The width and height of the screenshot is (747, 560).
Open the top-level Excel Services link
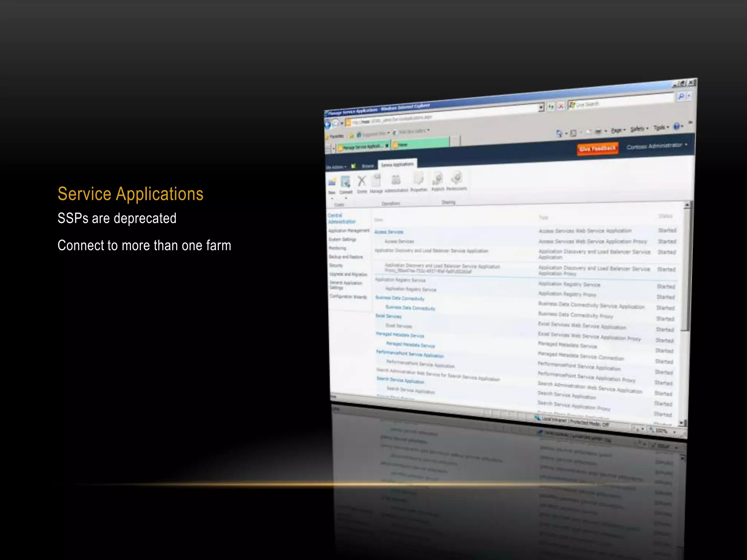tap(388, 316)
